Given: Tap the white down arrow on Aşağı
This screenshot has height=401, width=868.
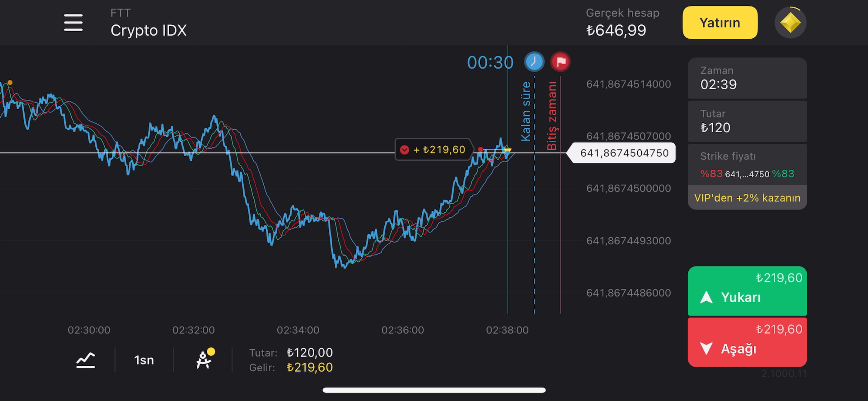Looking at the screenshot, I should pyautogui.click(x=706, y=349).
